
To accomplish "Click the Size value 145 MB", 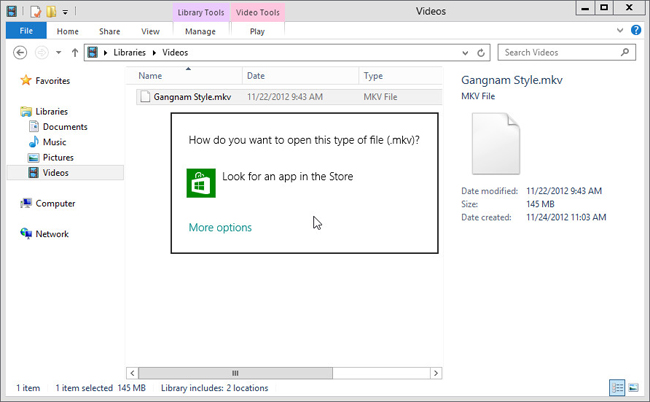I will click(x=540, y=204).
